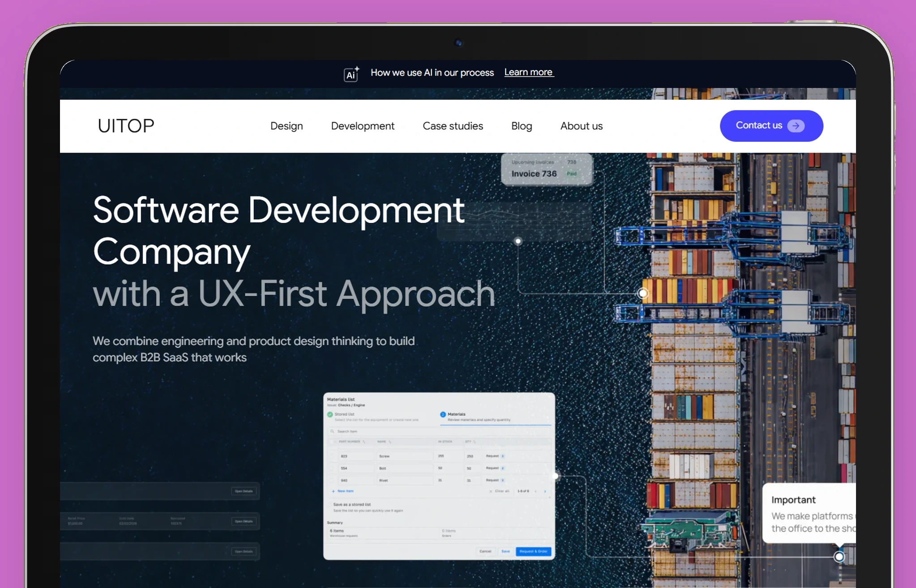Image resolution: width=916 pixels, height=588 pixels.
Task: Click the blue step 2 badge beside Materials
Action: [443, 414]
